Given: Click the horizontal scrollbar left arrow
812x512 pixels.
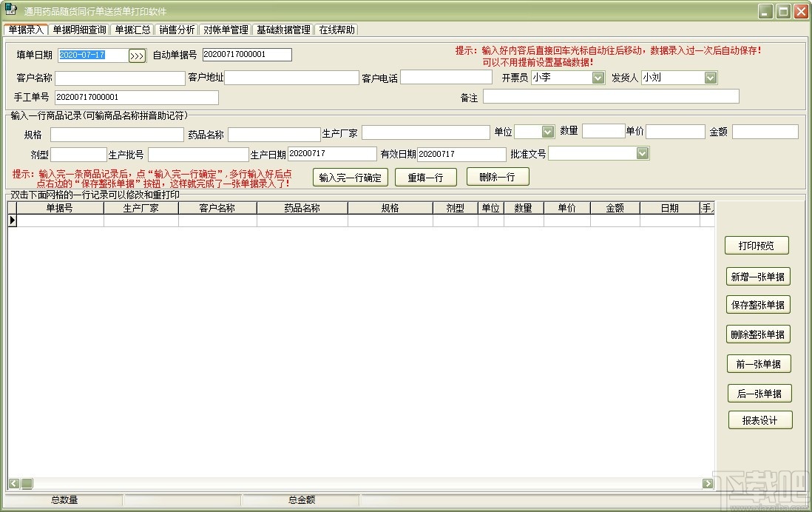Looking at the screenshot, I should [15, 483].
